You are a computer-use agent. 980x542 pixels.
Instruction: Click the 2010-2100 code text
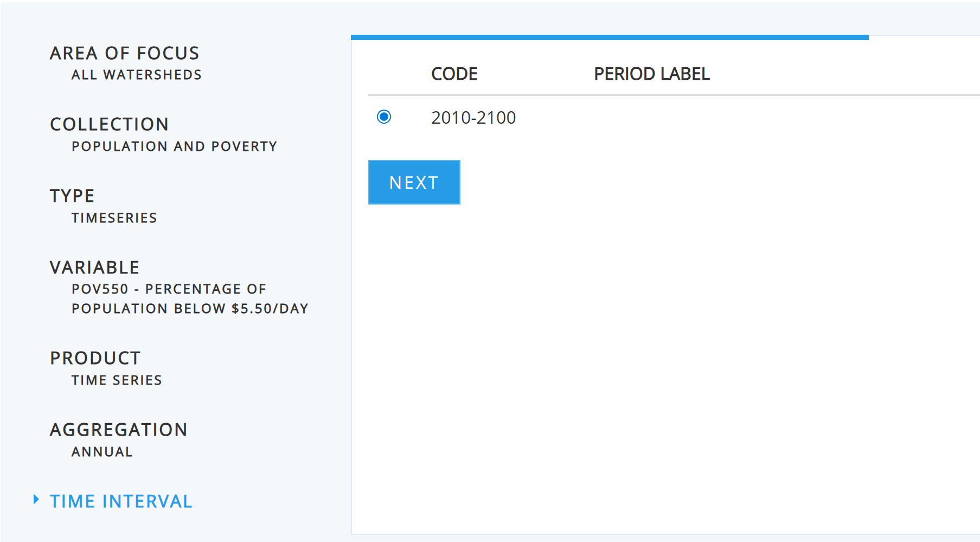pyautogui.click(x=473, y=118)
